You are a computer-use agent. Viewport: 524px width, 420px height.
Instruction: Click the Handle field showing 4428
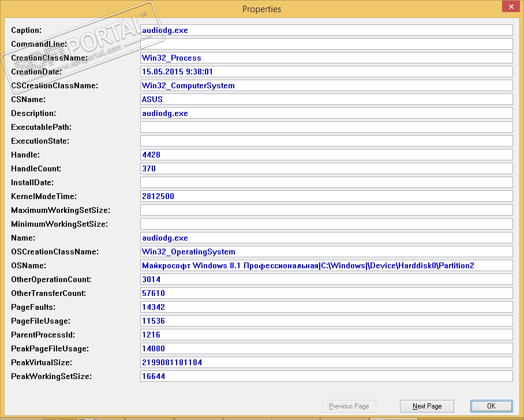(327, 155)
